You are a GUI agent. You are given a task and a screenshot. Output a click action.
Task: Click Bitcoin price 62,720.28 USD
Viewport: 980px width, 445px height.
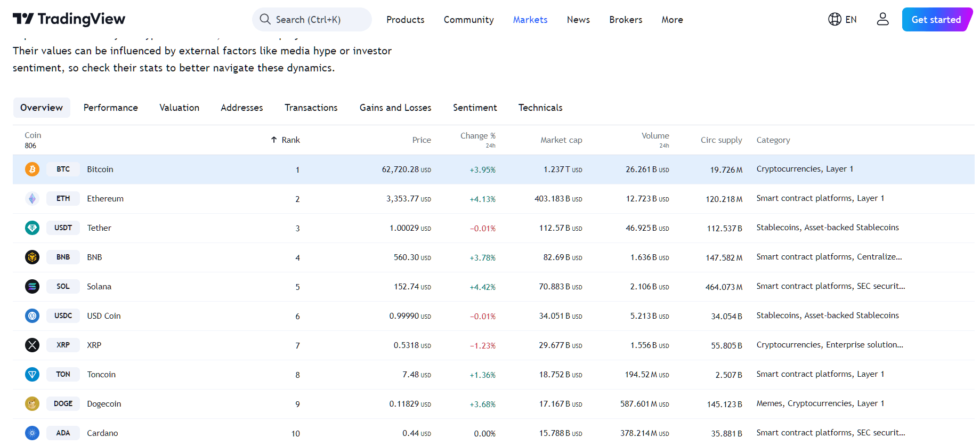(407, 169)
